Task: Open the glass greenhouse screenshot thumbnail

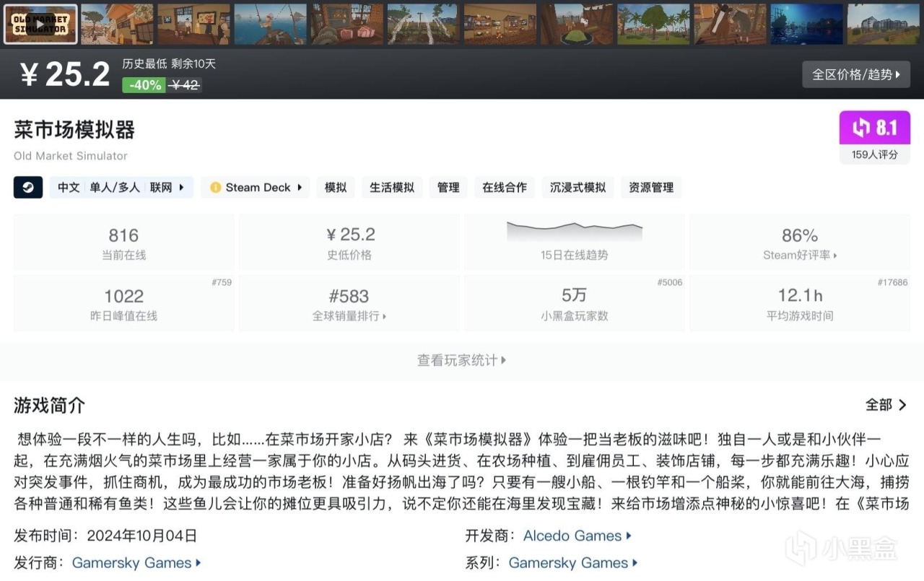Action: [x=883, y=24]
